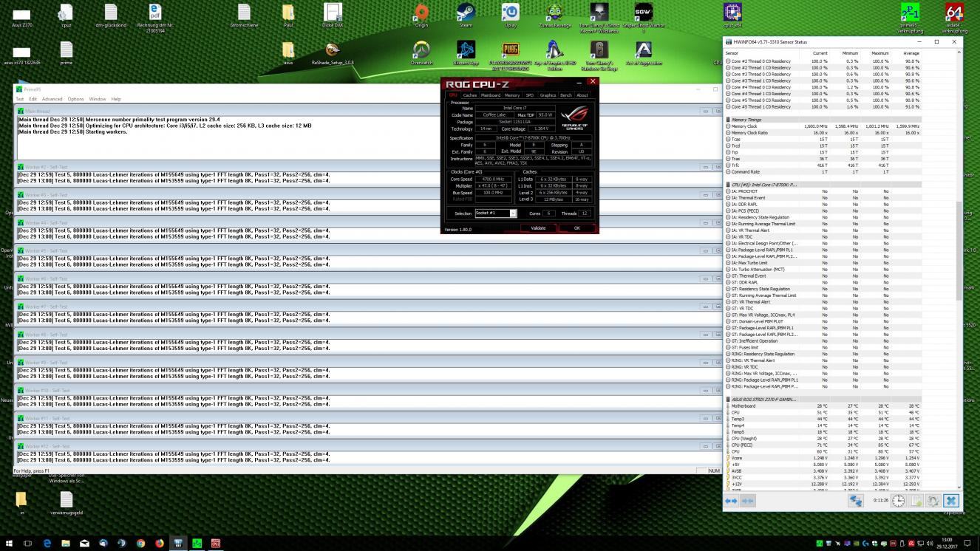Open Prime95 Help menu
This screenshot has width=980, height=551.
(x=116, y=99)
